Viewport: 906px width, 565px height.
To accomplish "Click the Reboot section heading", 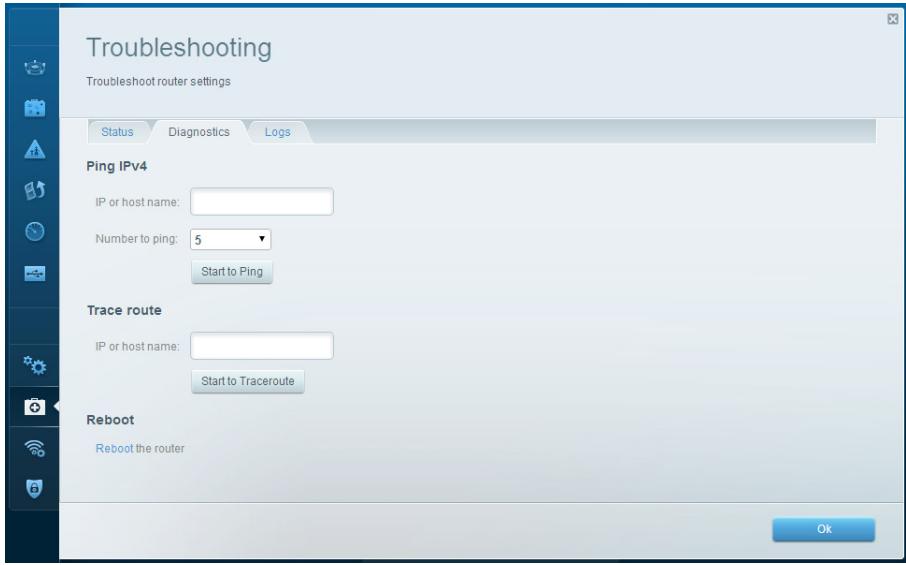I will coord(110,420).
